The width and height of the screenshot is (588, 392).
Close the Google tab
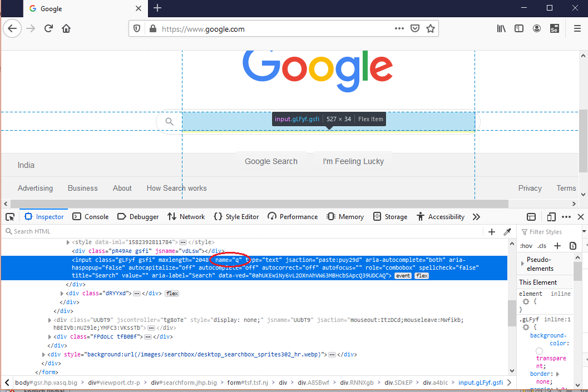click(x=139, y=8)
